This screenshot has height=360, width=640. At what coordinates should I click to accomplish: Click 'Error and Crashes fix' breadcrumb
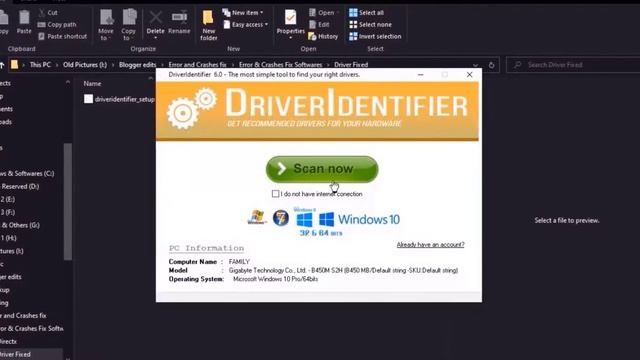point(197,64)
